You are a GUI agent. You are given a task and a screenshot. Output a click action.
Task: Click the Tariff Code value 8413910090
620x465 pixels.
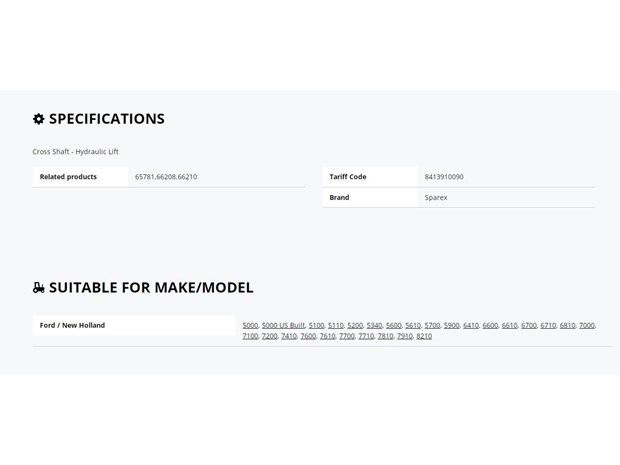(x=444, y=177)
